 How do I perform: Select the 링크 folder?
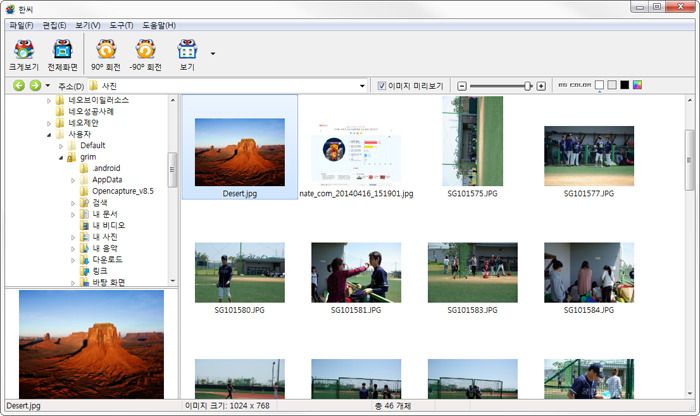coord(100,271)
